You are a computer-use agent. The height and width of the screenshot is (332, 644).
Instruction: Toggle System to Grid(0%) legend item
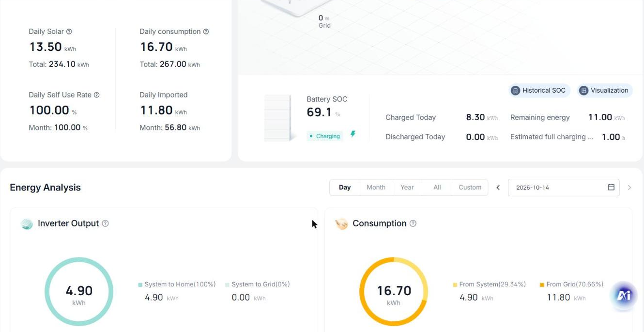(258, 285)
